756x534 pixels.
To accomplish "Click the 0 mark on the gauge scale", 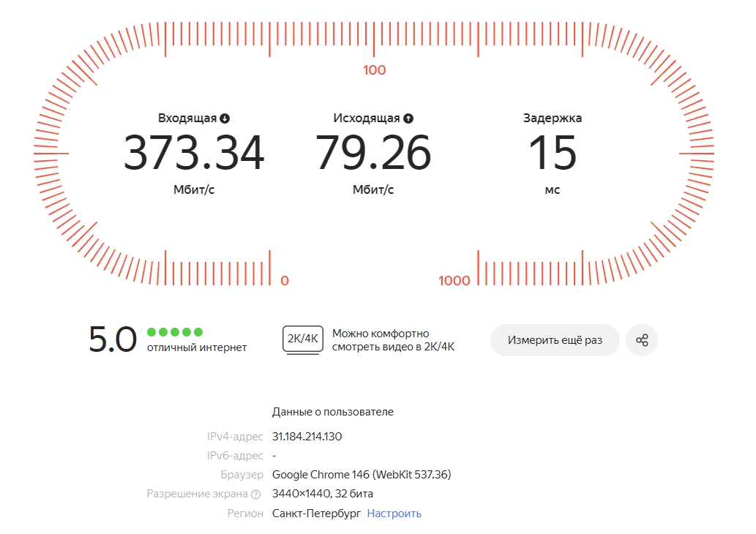I will tap(285, 280).
